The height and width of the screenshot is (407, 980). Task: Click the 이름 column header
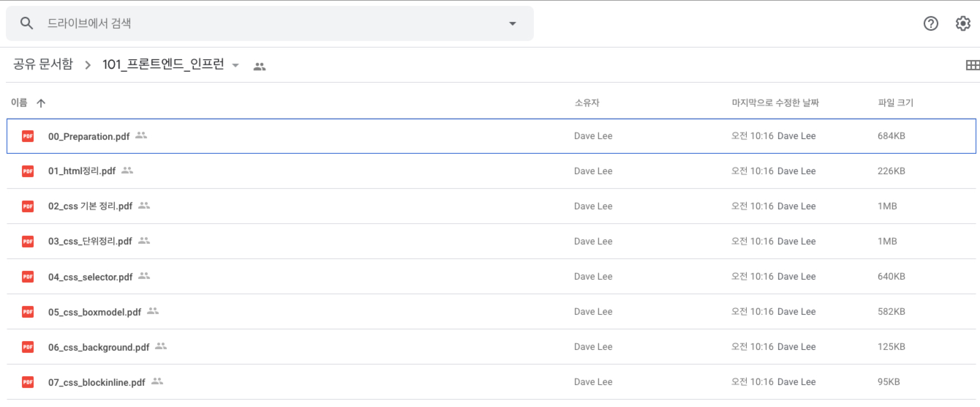pos(19,102)
